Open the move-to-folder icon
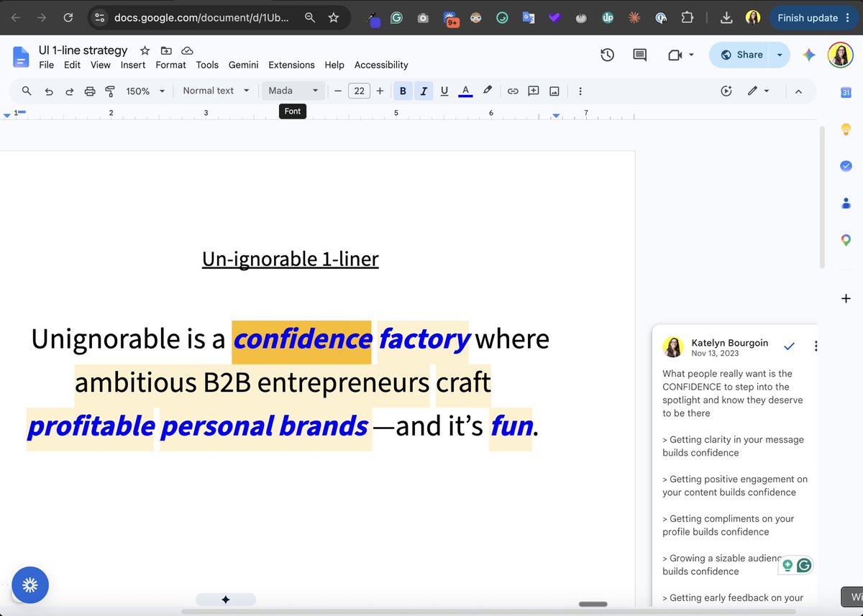The image size is (863, 616). 166,50
